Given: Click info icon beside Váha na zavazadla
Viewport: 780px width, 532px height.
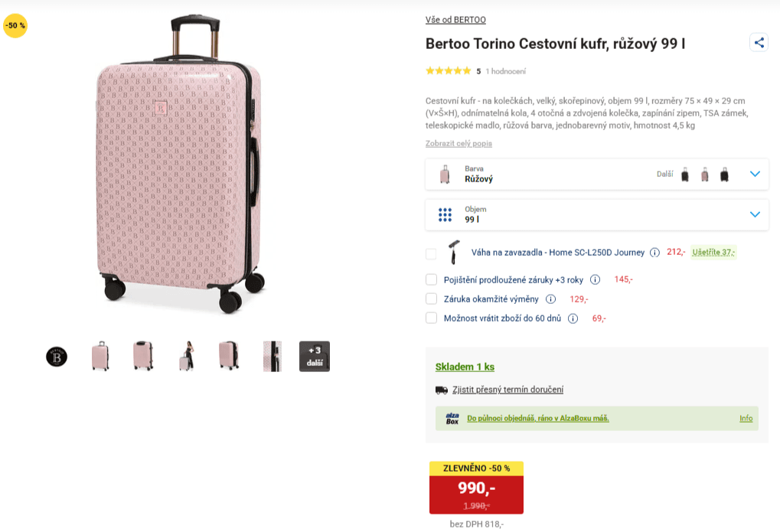Looking at the screenshot, I should (x=654, y=253).
